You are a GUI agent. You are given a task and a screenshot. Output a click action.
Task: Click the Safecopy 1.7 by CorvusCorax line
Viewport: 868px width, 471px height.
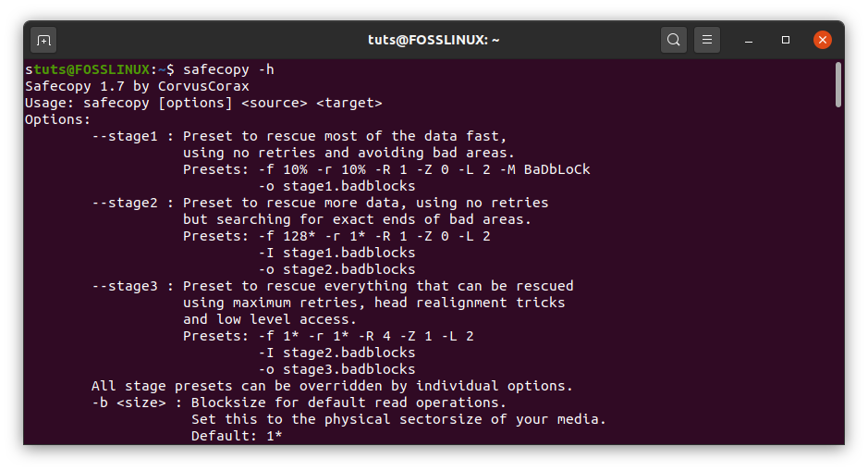tap(137, 86)
